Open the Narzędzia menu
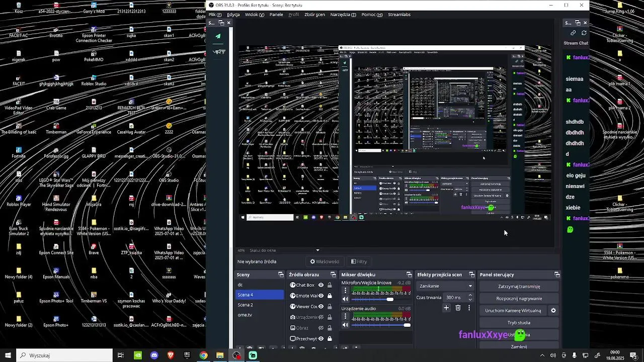Image resolution: width=644 pixels, height=362 pixels. coord(343,15)
